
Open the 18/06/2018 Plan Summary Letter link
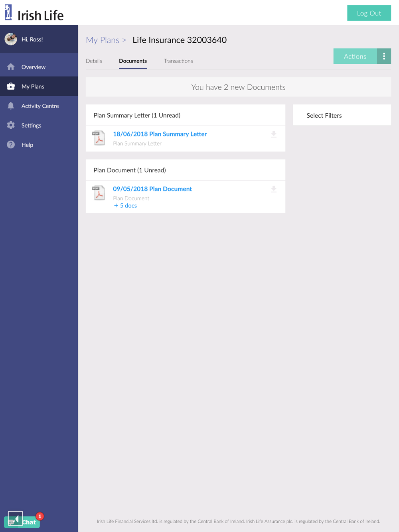[160, 134]
